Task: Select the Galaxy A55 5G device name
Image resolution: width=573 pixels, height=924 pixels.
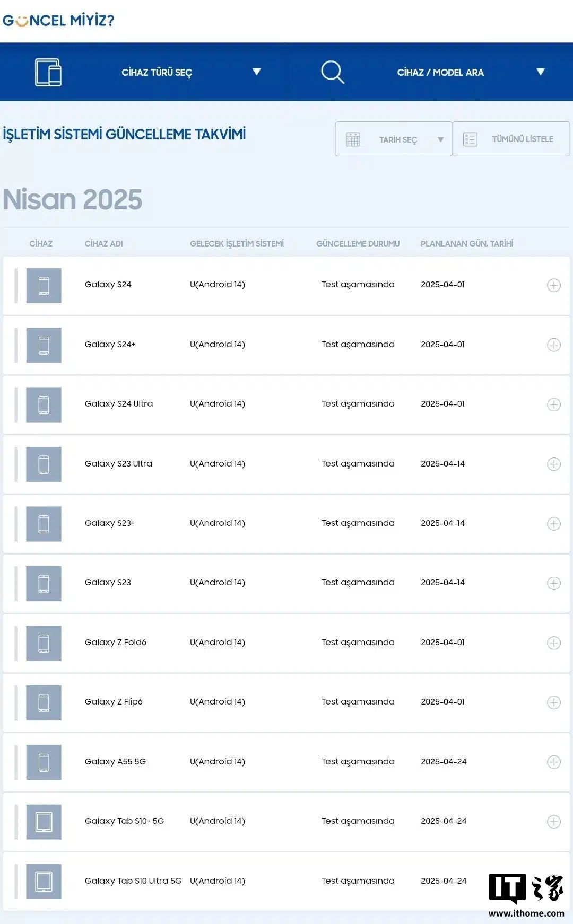Action: click(115, 762)
